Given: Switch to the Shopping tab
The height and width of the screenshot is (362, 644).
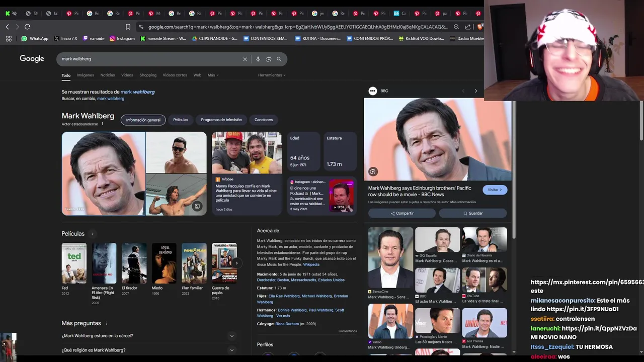Looking at the screenshot, I should click(x=148, y=75).
